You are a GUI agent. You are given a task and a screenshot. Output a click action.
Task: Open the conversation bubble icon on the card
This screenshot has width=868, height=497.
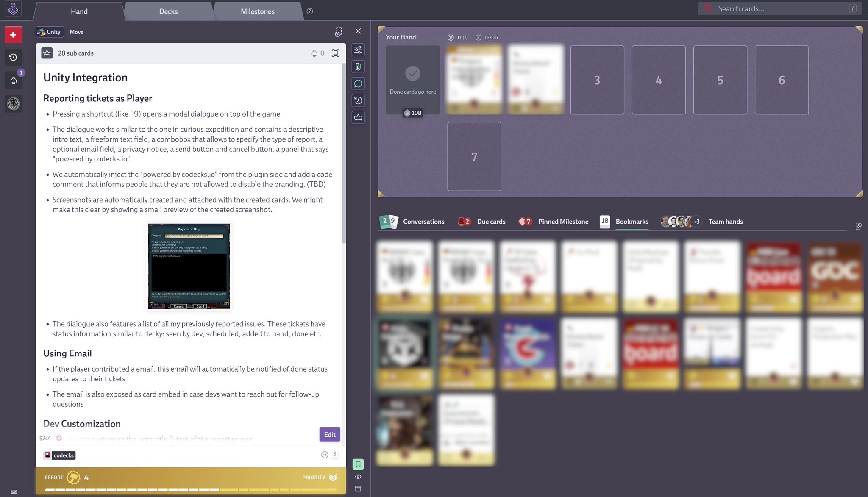tap(358, 83)
